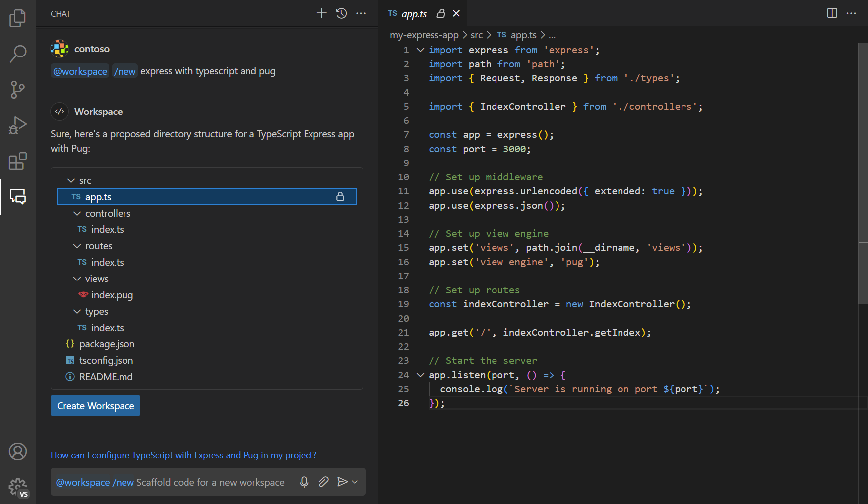Viewport: 868px width, 504px height.
Task: Click the /new command in the prompt
Action: 124,71
